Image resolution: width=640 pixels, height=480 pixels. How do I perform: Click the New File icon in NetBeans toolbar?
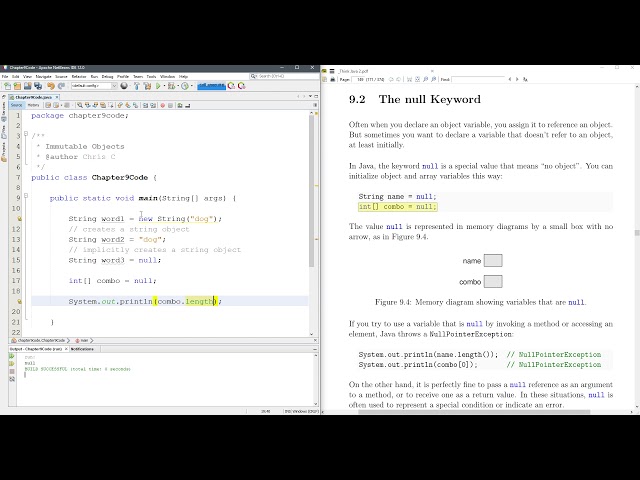click(x=7, y=86)
